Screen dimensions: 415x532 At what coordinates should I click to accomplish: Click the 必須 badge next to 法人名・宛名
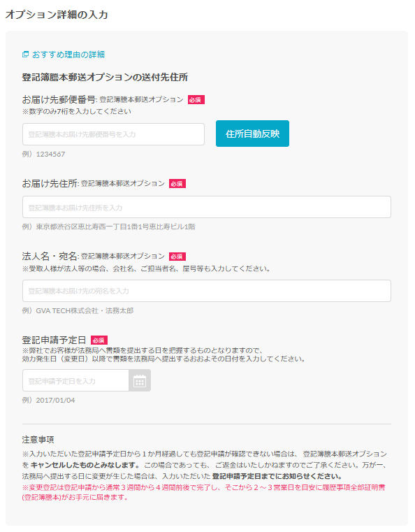(x=177, y=257)
